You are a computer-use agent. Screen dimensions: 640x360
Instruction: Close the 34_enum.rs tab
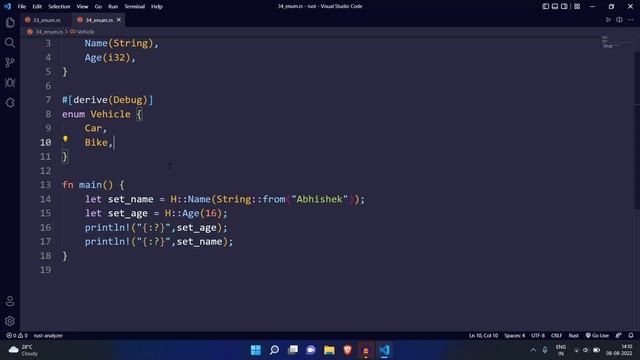(x=119, y=20)
